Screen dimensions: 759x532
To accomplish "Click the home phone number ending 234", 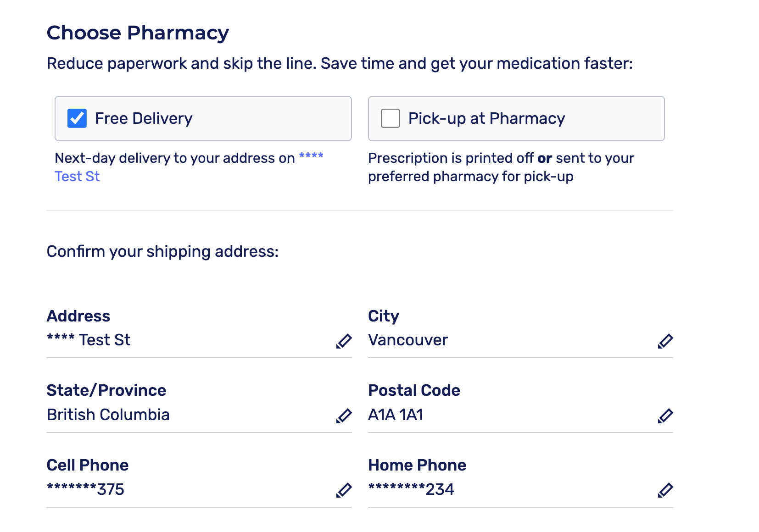I will point(412,489).
